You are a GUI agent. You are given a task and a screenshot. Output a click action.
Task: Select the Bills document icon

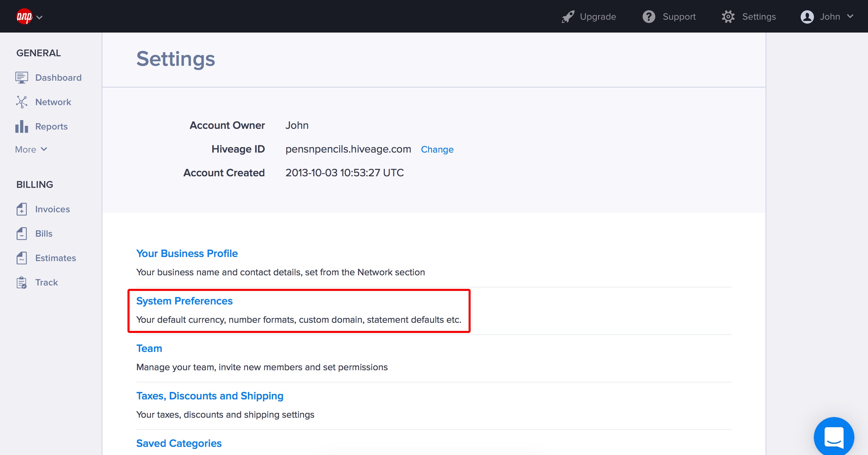click(x=21, y=234)
